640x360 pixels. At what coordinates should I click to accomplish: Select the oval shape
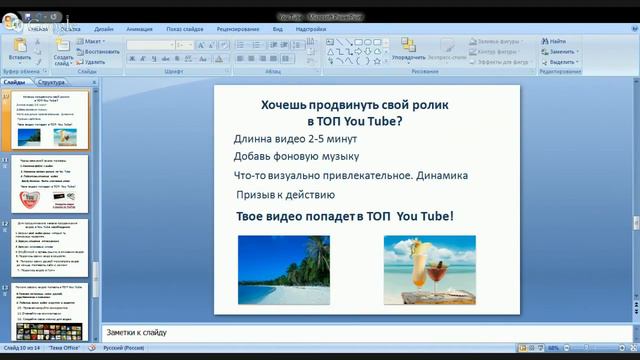368,42
